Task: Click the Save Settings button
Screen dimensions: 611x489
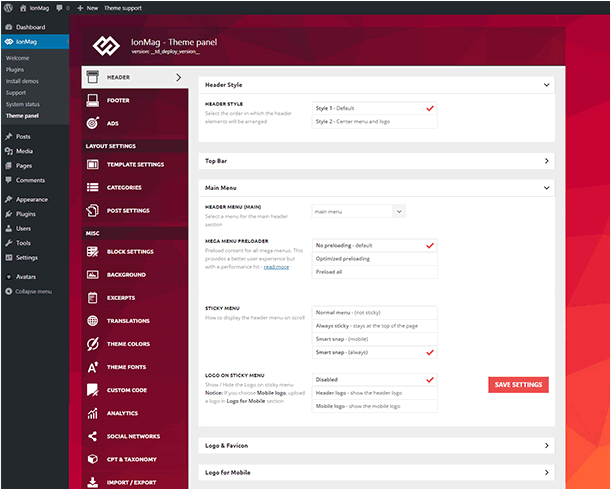Action: [518, 385]
